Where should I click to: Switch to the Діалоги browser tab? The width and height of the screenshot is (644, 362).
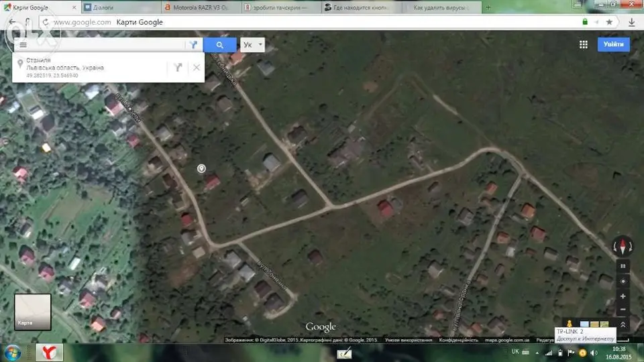click(x=122, y=7)
